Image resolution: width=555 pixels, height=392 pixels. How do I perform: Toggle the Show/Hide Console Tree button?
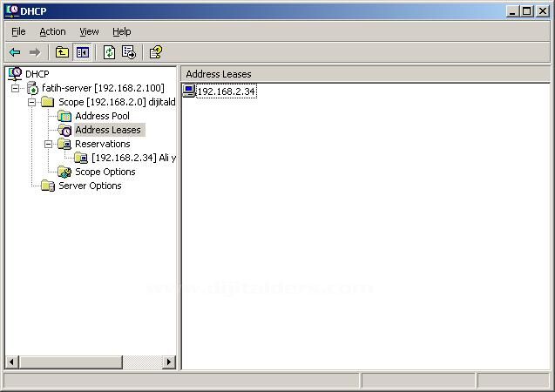[82, 52]
